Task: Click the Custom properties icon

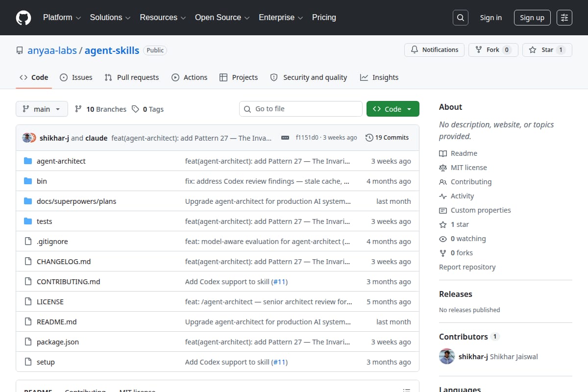Action: 443,210
